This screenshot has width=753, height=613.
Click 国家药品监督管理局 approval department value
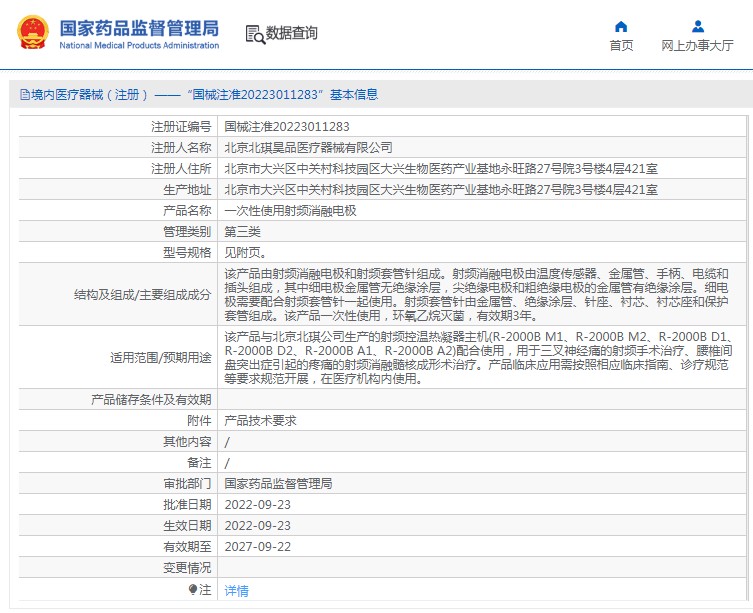(278, 484)
